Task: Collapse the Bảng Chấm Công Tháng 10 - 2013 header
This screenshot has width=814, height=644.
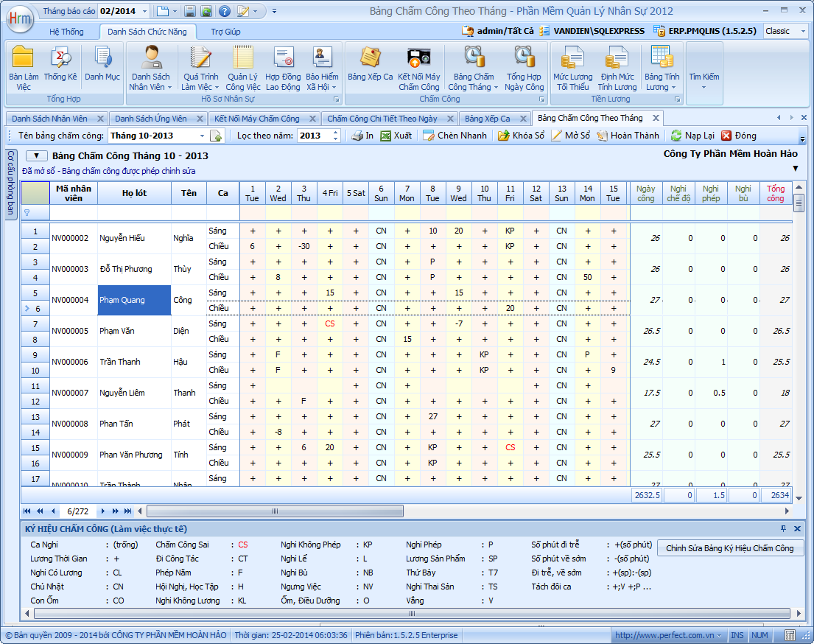Action: (36, 155)
